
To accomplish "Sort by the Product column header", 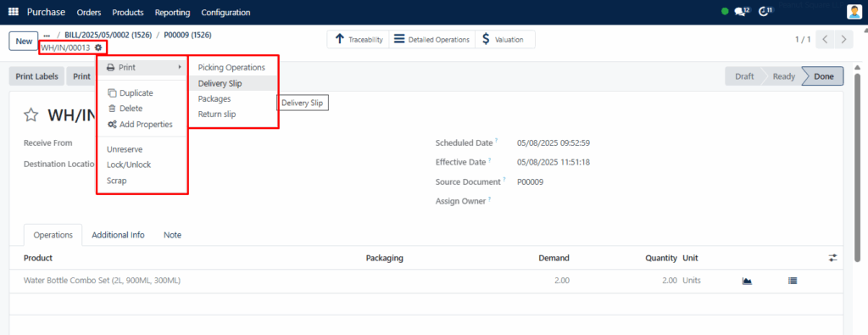I will [x=38, y=258].
